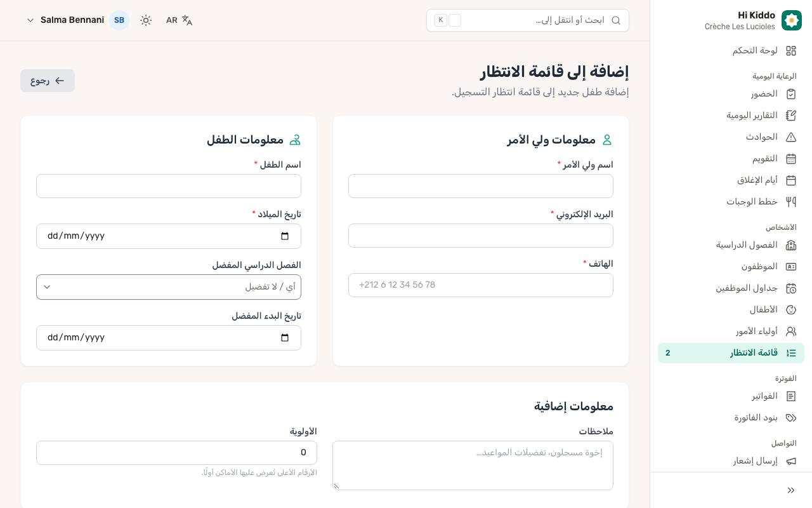812x508 pixels.
Task: Open the AR language switcher
Action: (179, 20)
